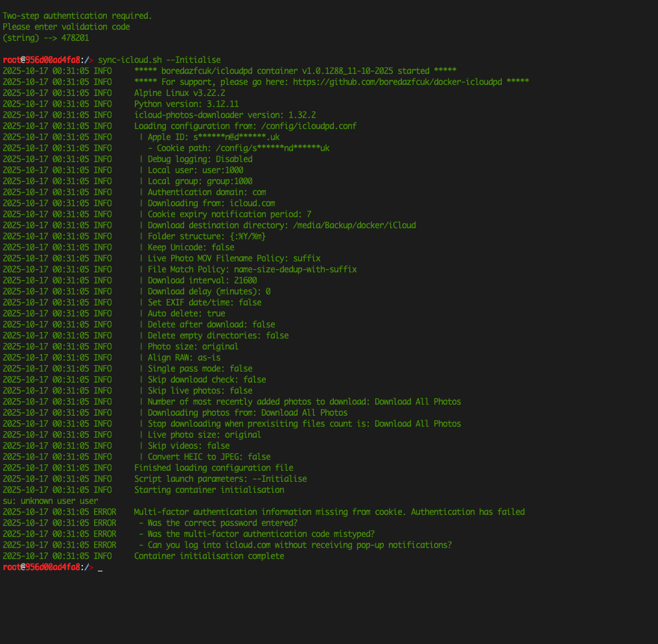Screen dimensions: 658x644
Task: Click the "Auto delete: true" setting line
Action: pyautogui.click(x=186, y=313)
